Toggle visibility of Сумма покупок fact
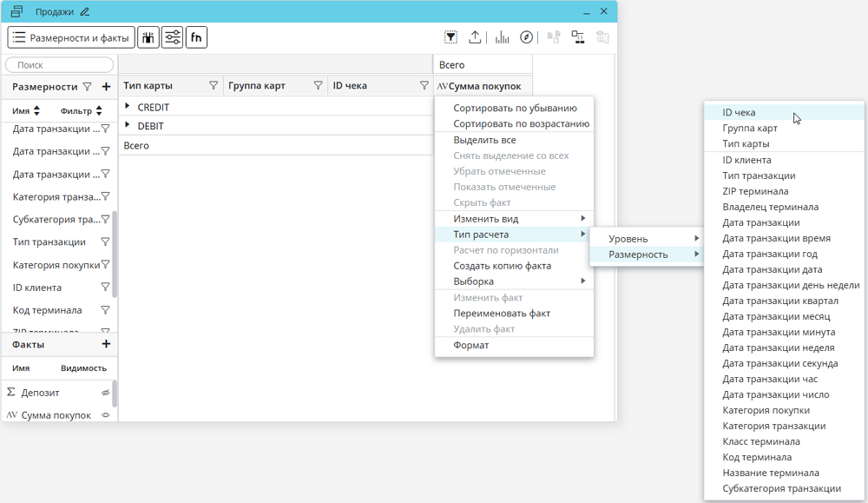 pyautogui.click(x=106, y=415)
